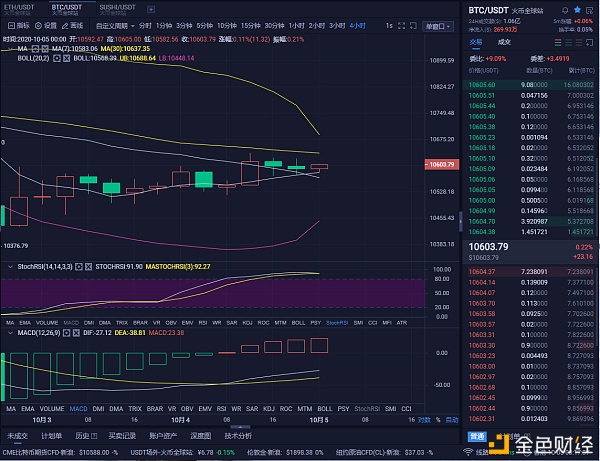Switch to the ETH/USDT chart tab
Viewport: 600px width, 461px height.
pos(21,7)
